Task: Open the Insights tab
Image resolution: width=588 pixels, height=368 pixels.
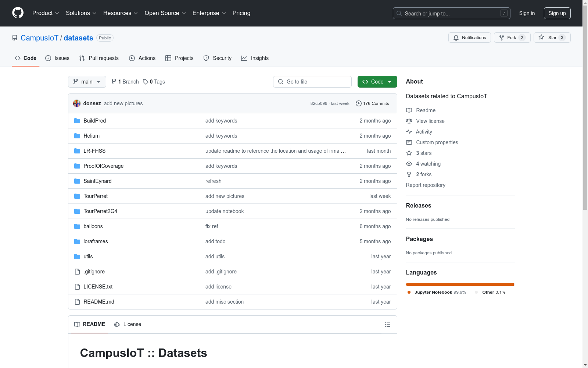Action: pos(255,58)
